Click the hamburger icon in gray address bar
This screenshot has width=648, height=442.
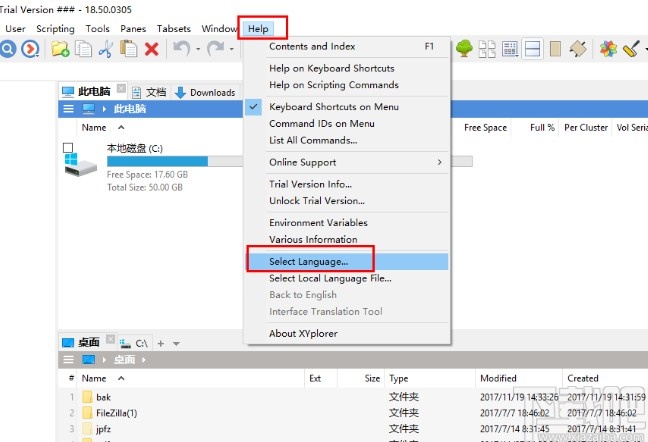68,360
